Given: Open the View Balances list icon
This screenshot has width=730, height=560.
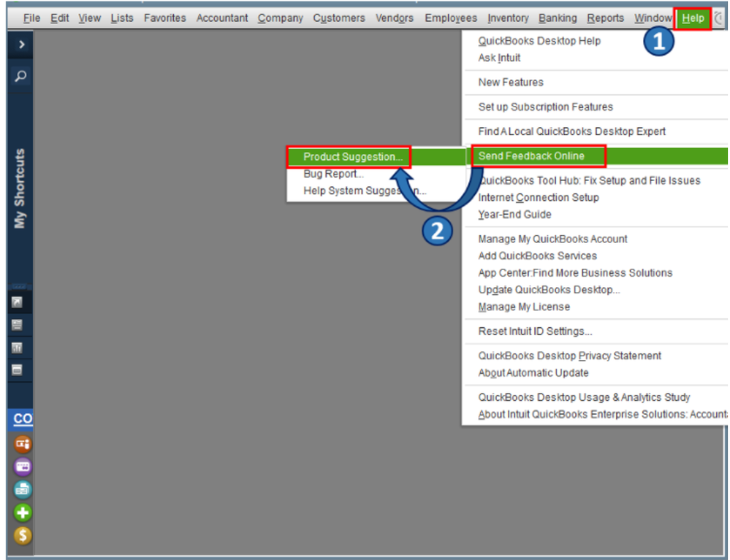Looking at the screenshot, I should (17, 325).
